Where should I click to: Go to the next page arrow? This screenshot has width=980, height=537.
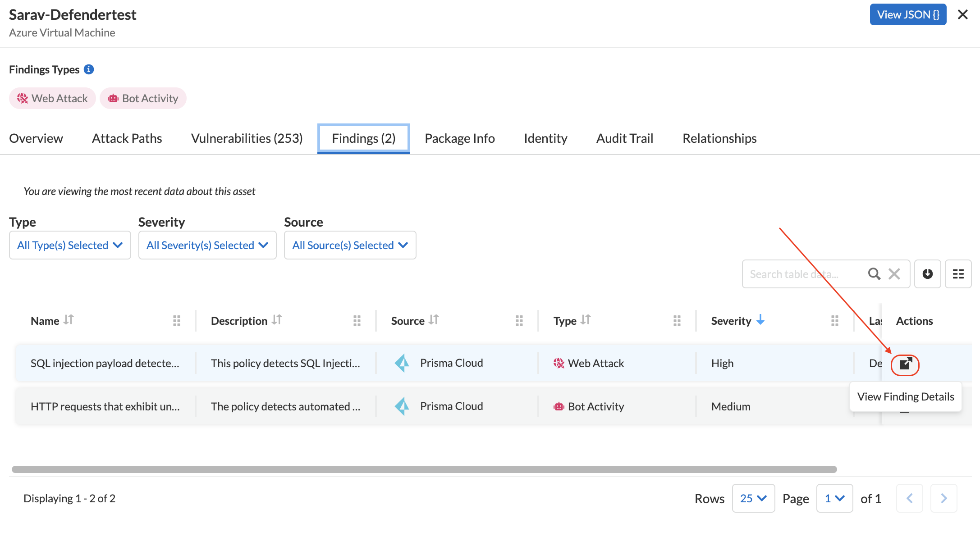pos(943,498)
